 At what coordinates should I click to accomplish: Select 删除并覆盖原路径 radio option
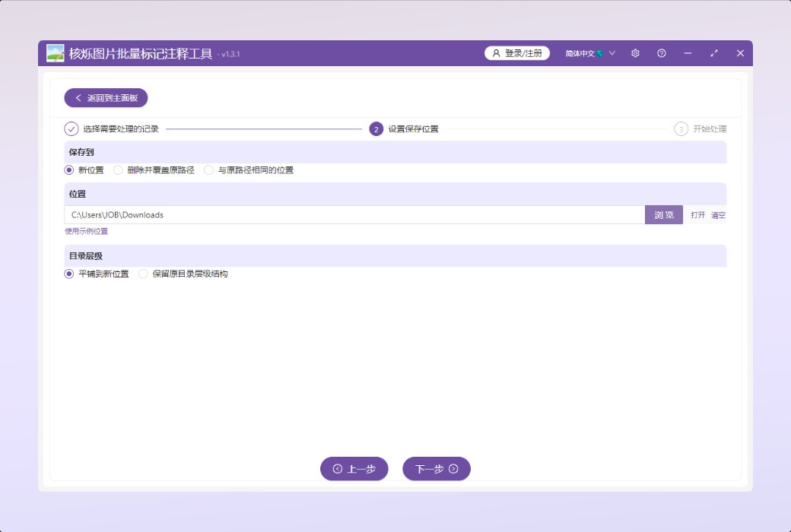tap(118, 170)
